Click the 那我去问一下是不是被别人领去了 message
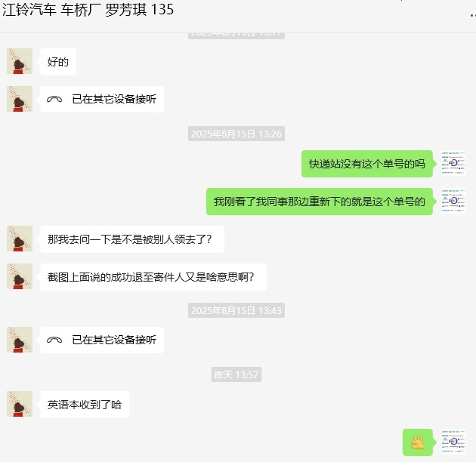Screen dimensions: 476x462 coord(132,239)
